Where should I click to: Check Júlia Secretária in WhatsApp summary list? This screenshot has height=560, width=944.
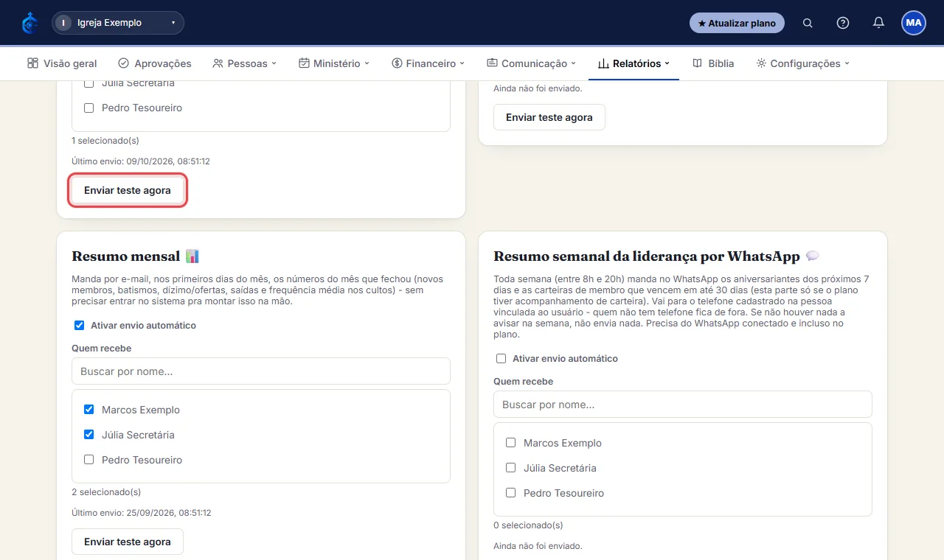[510, 468]
